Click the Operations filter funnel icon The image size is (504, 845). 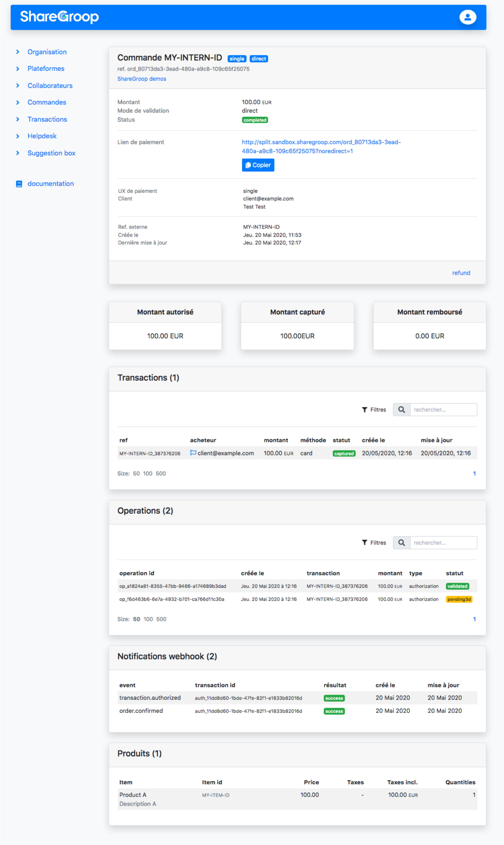pos(364,543)
